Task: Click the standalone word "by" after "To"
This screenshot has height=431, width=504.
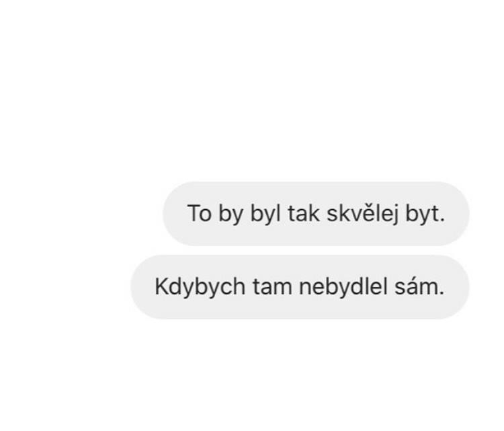Action: pyautogui.click(x=230, y=214)
